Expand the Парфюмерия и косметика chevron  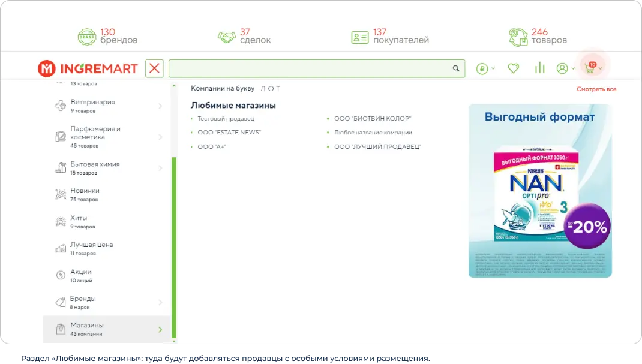160,137
